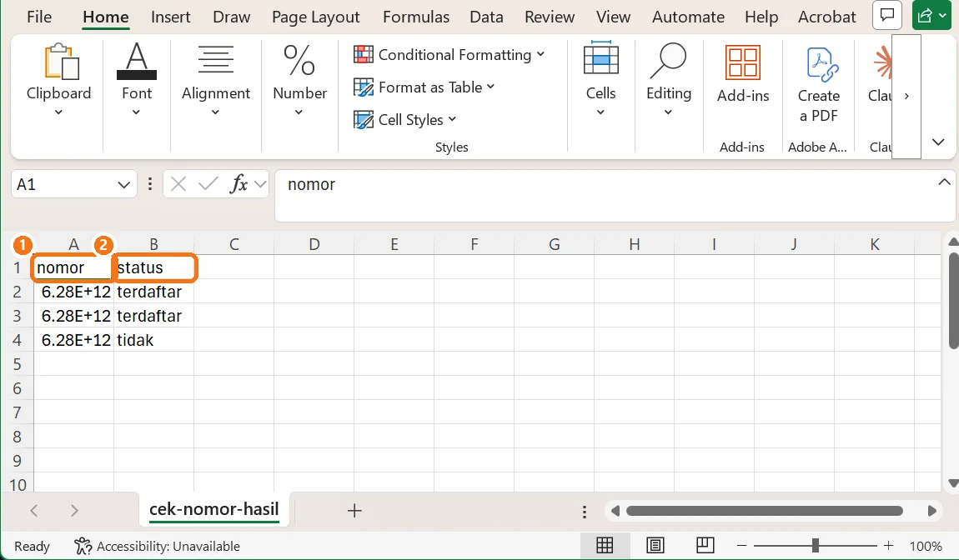
Task: Click the vertical scrollbar thumb
Action: coord(953,301)
